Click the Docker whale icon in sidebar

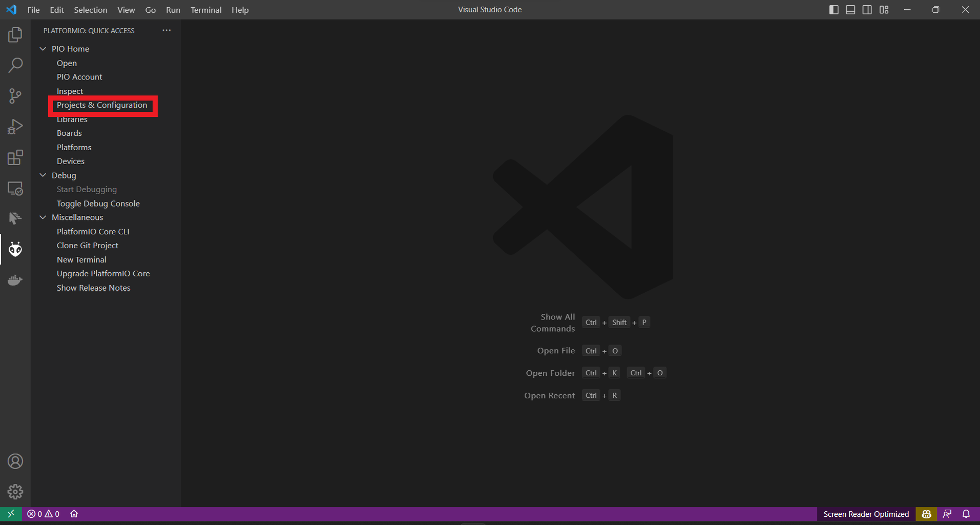tap(15, 280)
